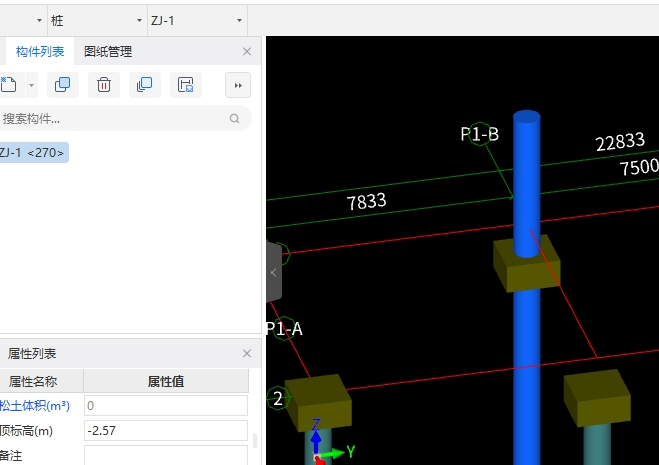Screen dimensions: 659x465
Task: Select the yellow pile cap at right
Action: [x=597, y=398]
